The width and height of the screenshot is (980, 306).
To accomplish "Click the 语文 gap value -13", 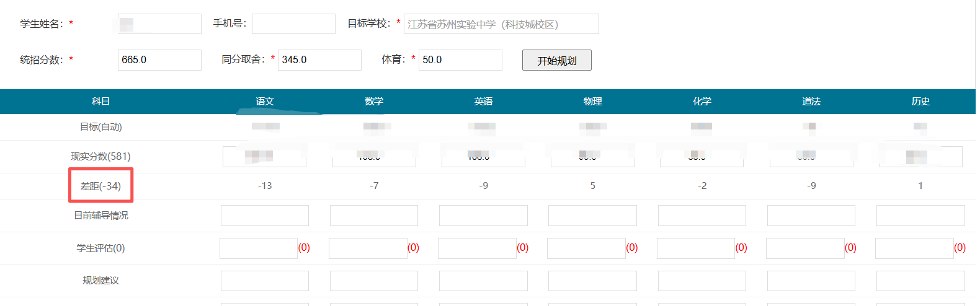I will coord(265,186).
